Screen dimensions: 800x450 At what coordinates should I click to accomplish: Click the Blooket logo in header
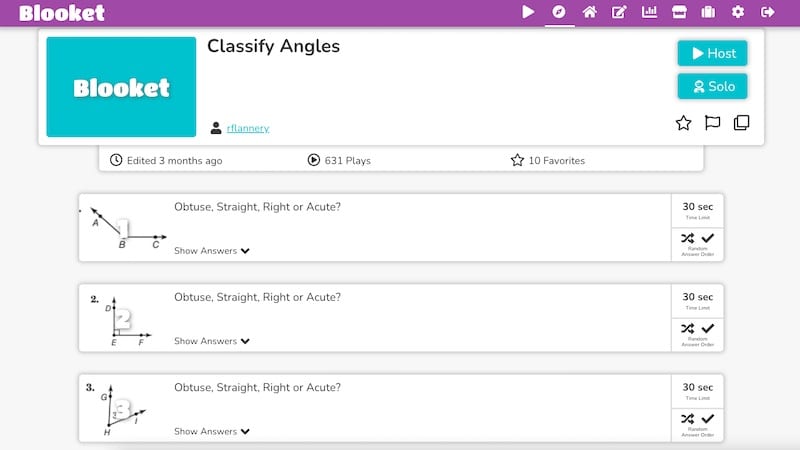point(62,13)
